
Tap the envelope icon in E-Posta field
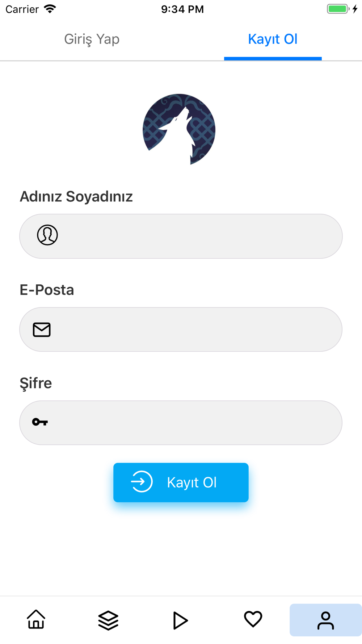tap(42, 330)
